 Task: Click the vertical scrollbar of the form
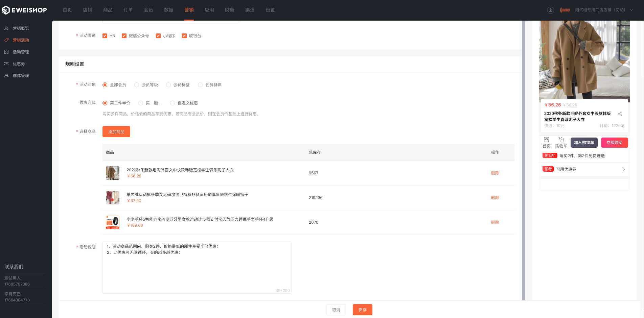click(x=524, y=161)
